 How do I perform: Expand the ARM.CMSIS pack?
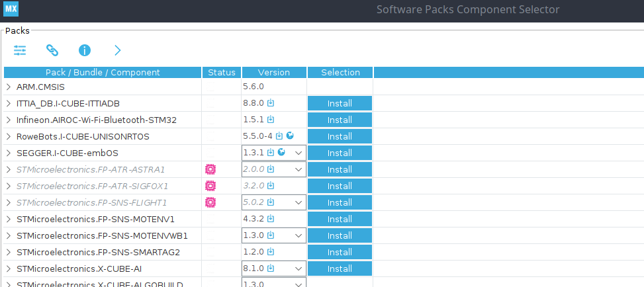pos(8,87)
